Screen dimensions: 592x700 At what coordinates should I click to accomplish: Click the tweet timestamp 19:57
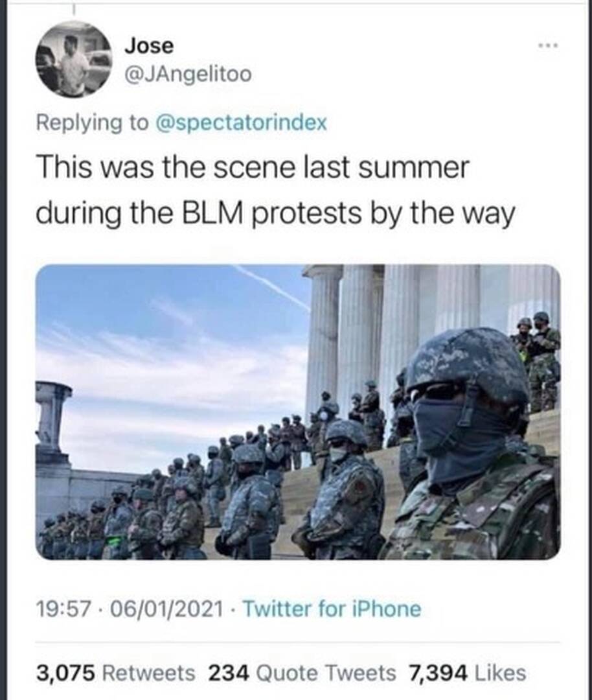click(63, 609)
